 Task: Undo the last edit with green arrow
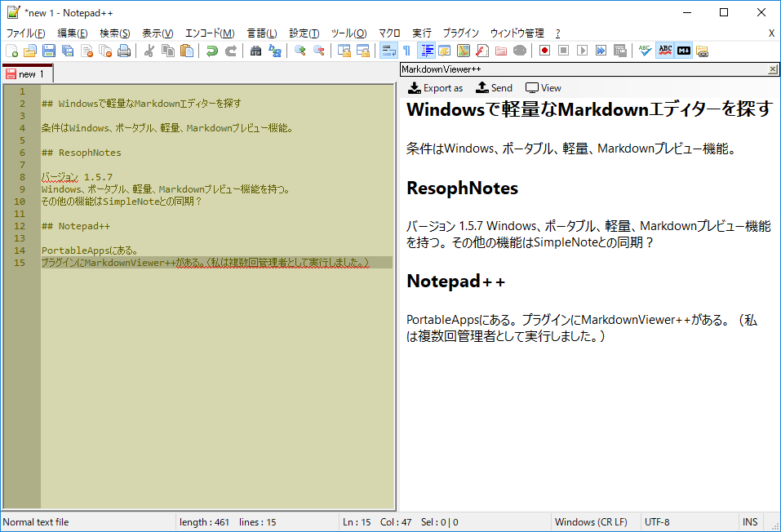[x=211, y=51]
